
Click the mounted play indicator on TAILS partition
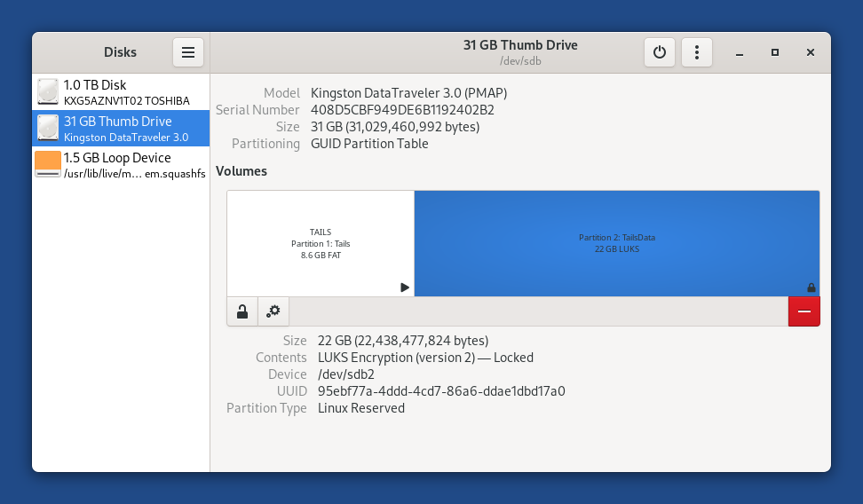(405, 287)
